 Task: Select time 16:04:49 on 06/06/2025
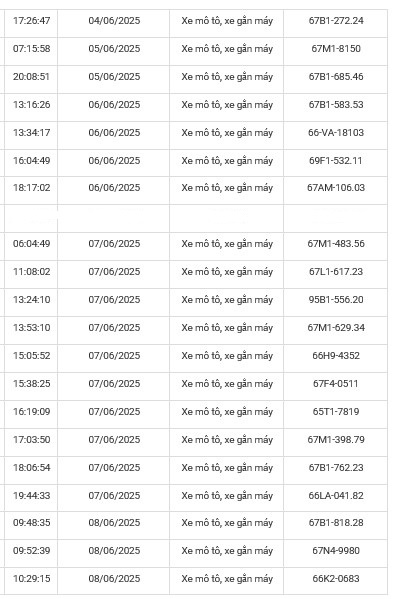(x=31, y=161)
